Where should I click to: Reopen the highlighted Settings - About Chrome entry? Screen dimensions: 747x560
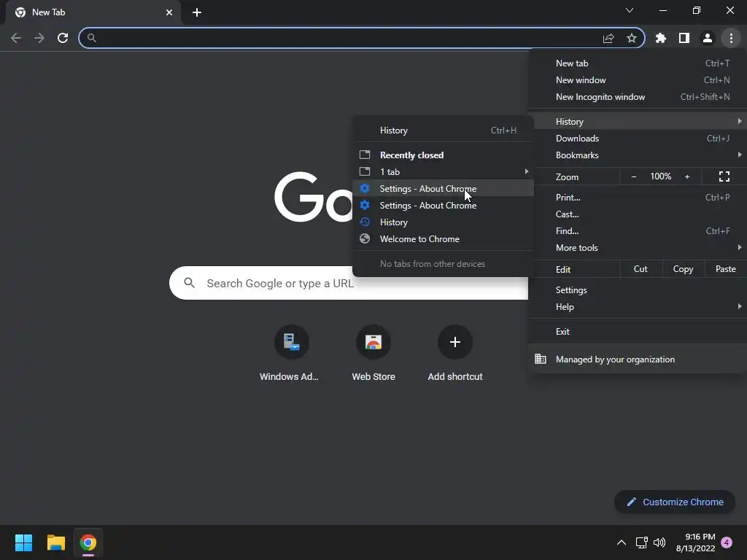pos(443,189)
